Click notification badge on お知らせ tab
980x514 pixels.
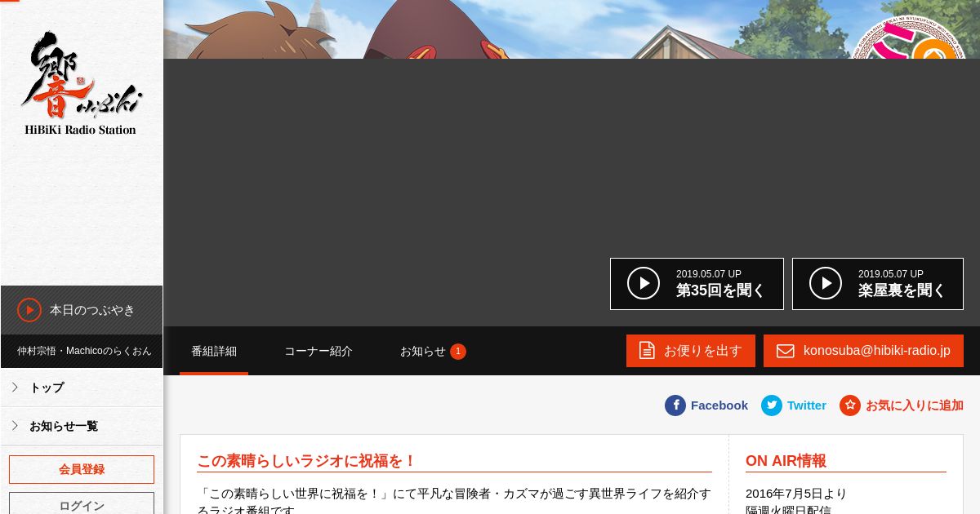tap(458, 352)
